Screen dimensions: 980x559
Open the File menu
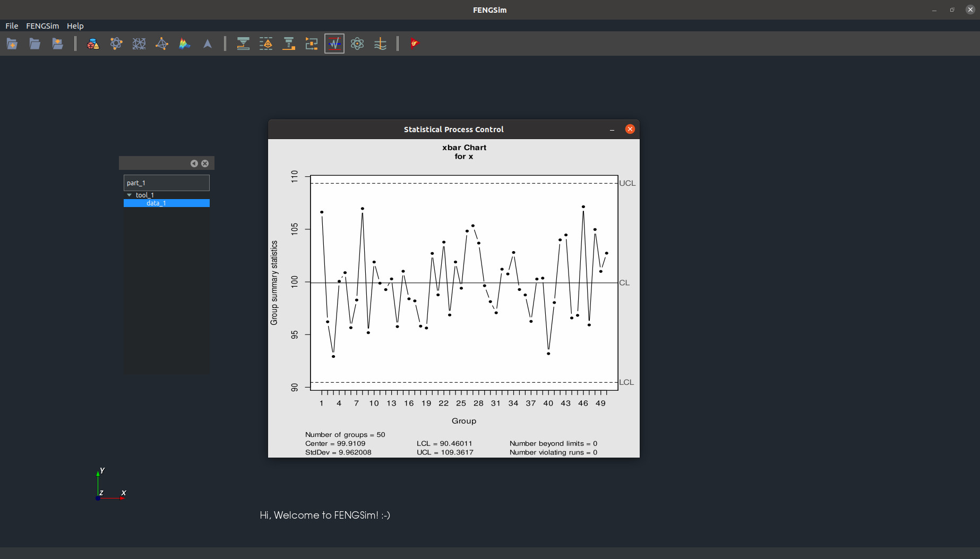click(x=12, y=26)
